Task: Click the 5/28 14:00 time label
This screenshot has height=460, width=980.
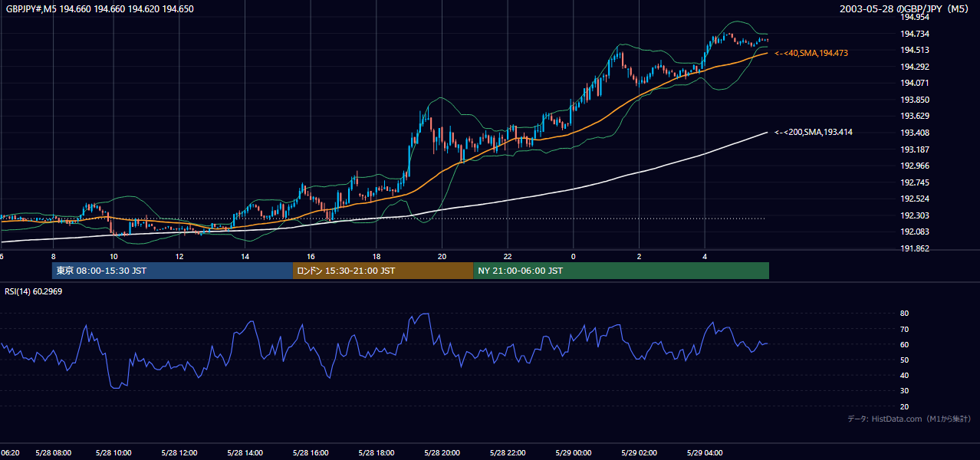Action: (x=245, y=452)
